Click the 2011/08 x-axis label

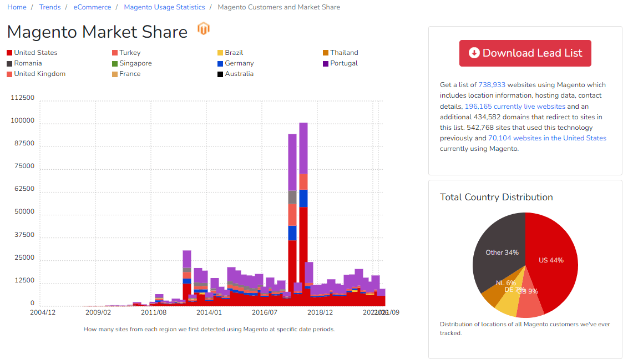pos(154,312)
